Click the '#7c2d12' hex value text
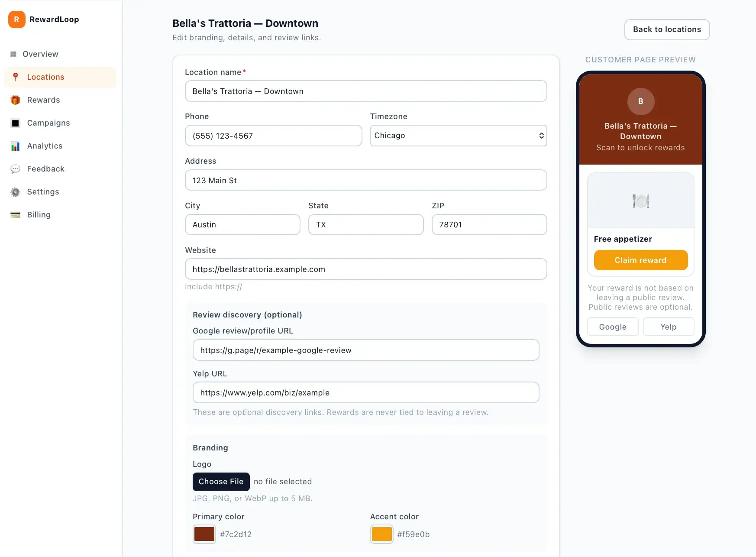This screenshot has height=557, width=756. coord(236,534)
